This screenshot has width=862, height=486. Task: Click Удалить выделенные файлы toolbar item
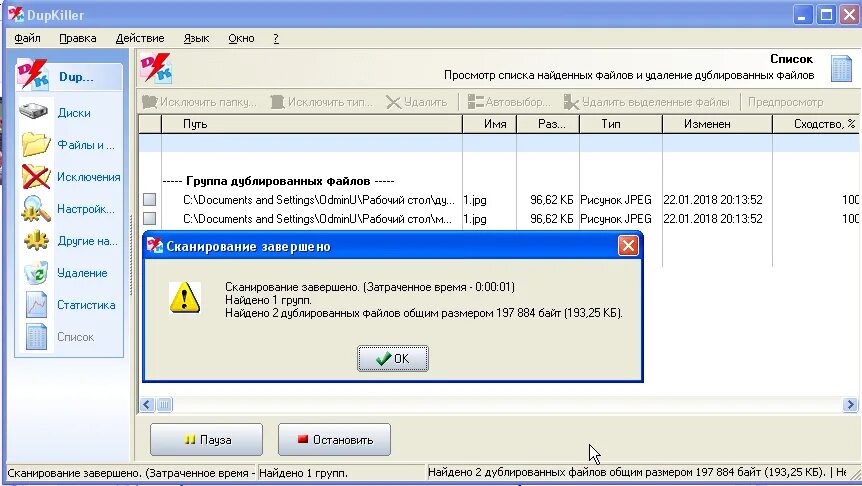[x=646, y=102]
